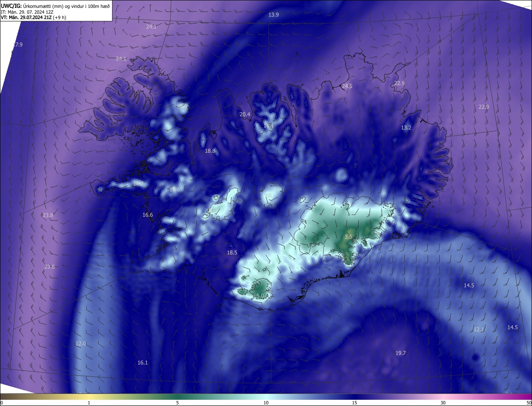532x406 pixels.
Task: Click the 18.5 value label
Action: pyautogui.click(x=232, y=252)
